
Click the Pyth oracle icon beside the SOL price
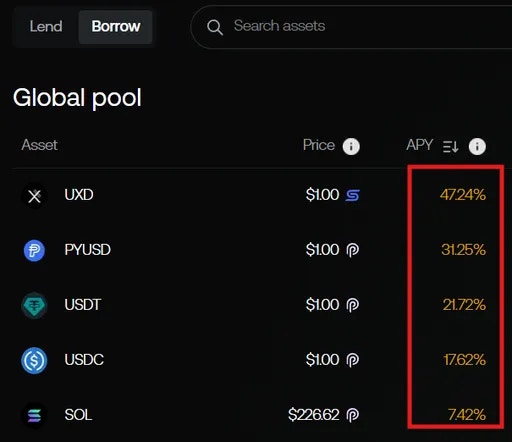click(353, 415)
